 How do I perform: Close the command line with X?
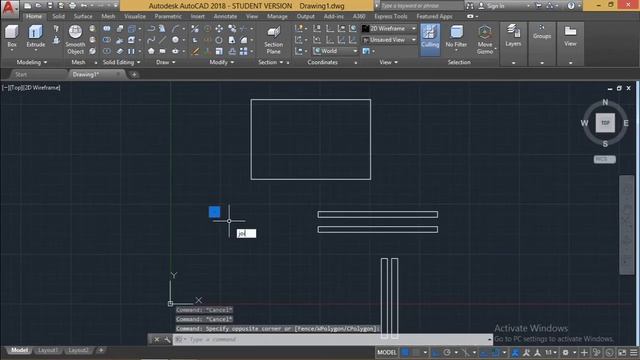157,340
